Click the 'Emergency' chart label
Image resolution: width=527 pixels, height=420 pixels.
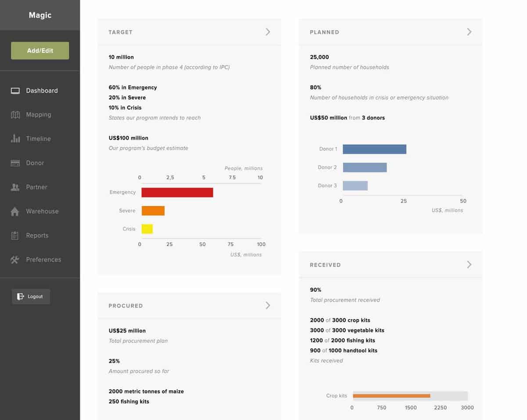pyautogui.click(x=123, y=192)
